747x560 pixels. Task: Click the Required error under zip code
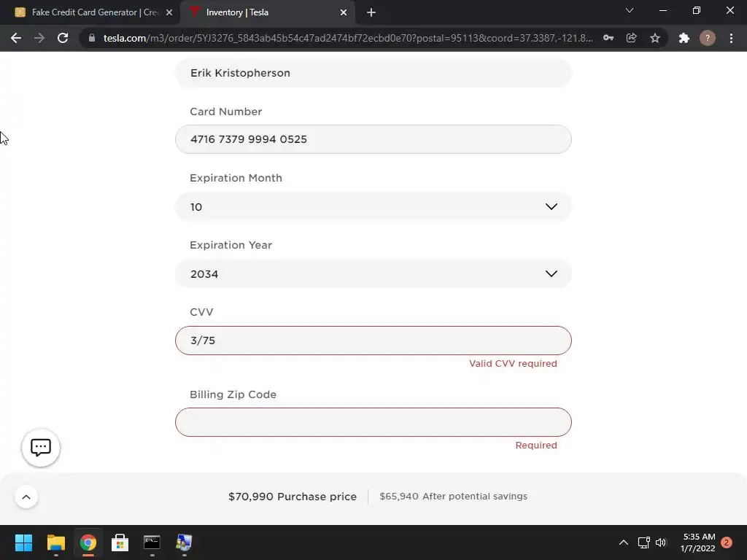(x=536, y=446)
